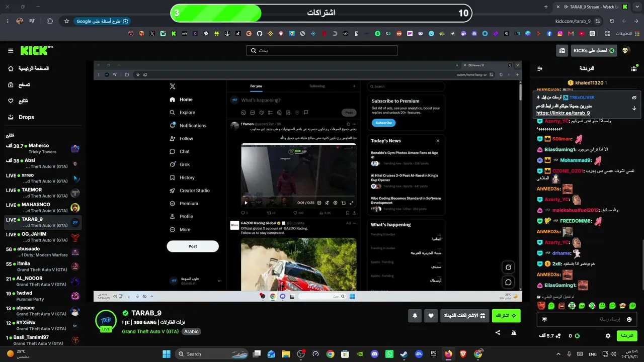Screen dimensions: 644x362
Task: Select the For you tab on X
Action: click(256, 86)
